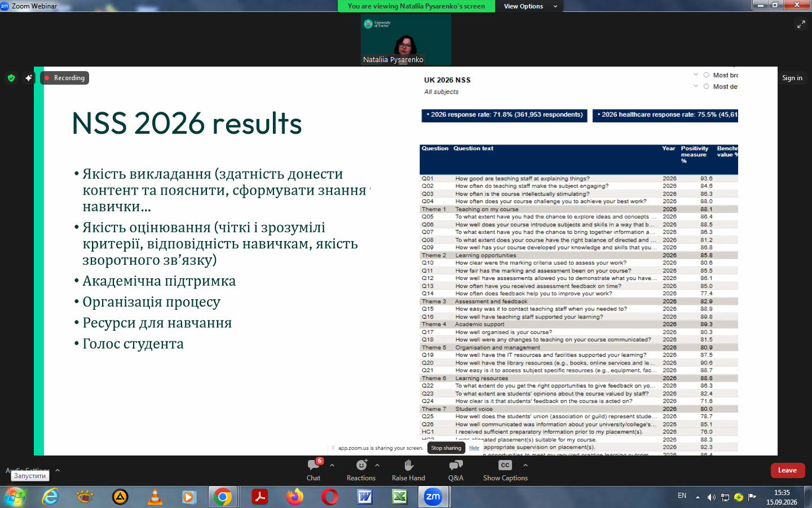
Task: Launch Google Chrome from the taskbar
Action: click(223, 497)
